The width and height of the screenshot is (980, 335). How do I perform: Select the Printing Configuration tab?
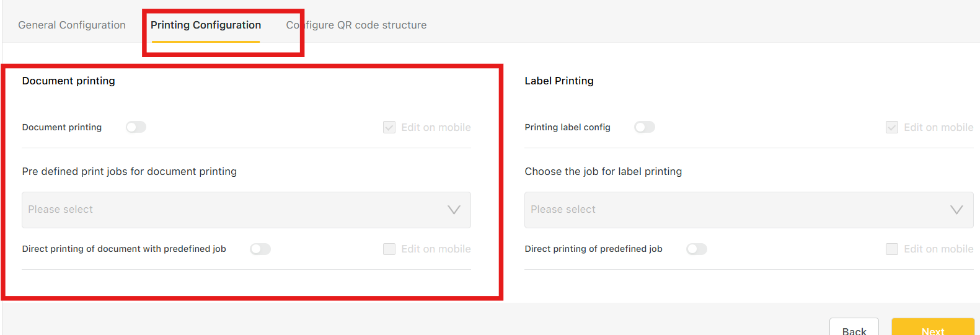[x=206, y=25]
